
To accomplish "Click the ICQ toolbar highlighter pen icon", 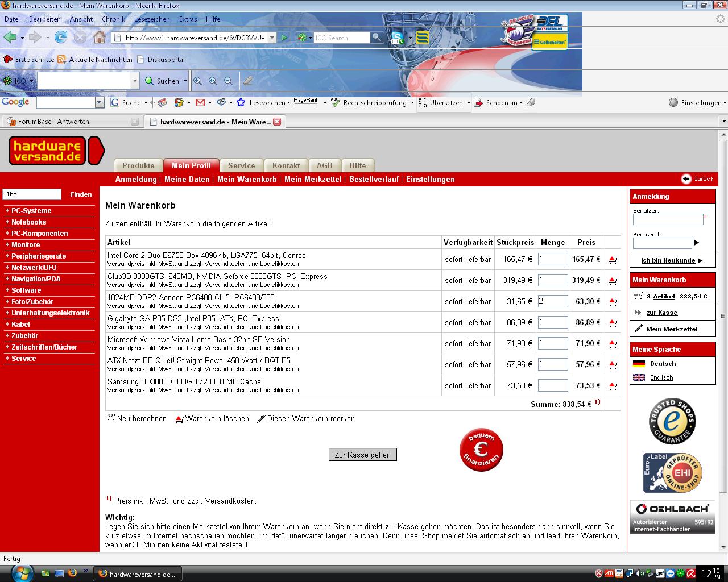I will tap(248, 81).
